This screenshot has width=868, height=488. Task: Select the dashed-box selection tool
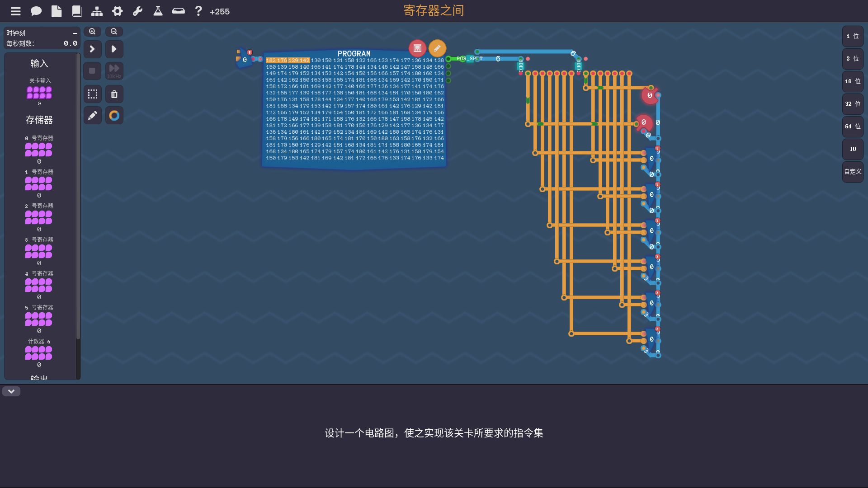tap(92, 94)
